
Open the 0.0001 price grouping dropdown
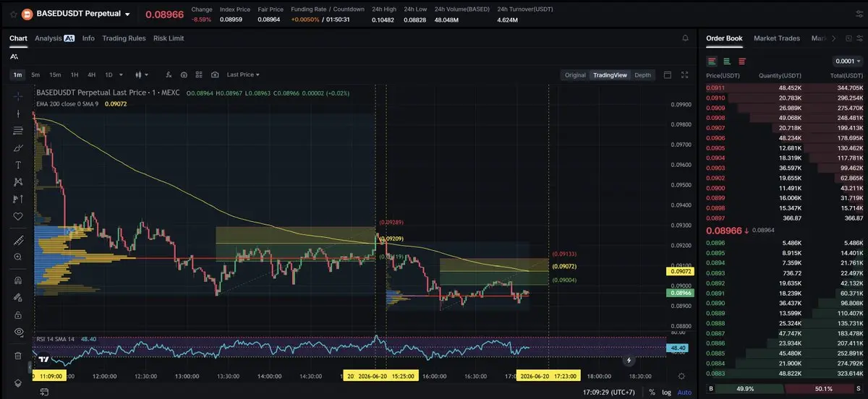(848, 61)
